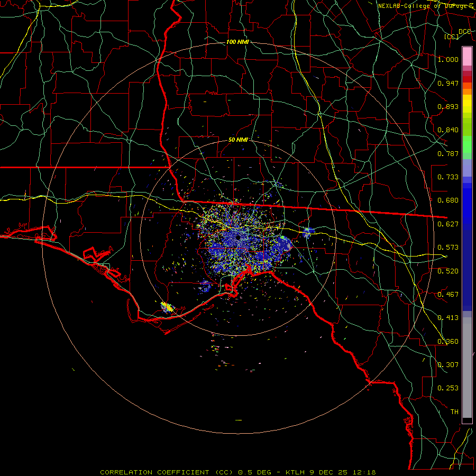
Task: Click the 0.253 color scale value
Action: click(x=448, y=388)
